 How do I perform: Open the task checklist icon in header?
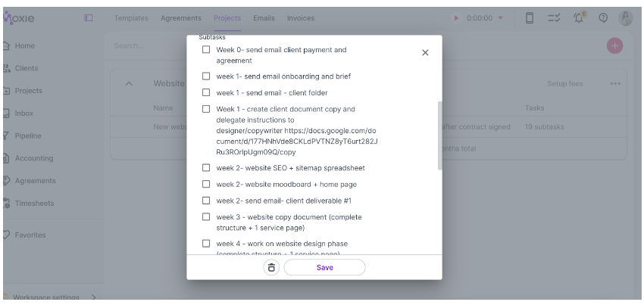click(554, 18)
